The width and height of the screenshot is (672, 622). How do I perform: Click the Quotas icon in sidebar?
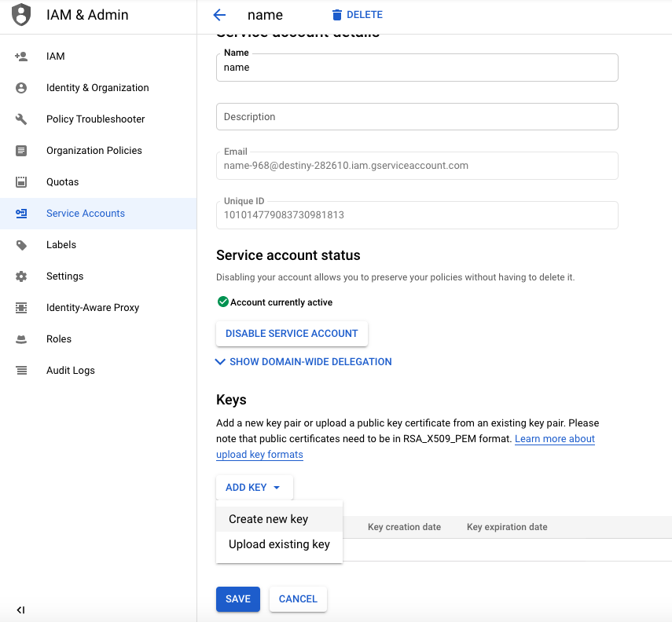point(21,182)
